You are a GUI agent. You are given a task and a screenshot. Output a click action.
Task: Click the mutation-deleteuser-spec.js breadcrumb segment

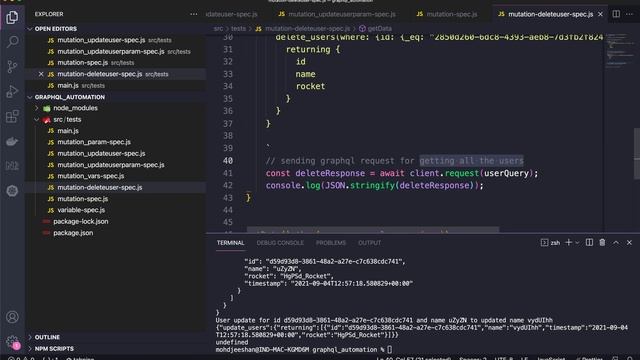(x=307, y=29)
